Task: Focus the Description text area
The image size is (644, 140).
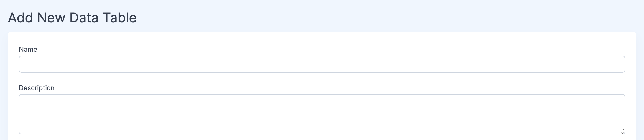Action: [322, 114]
